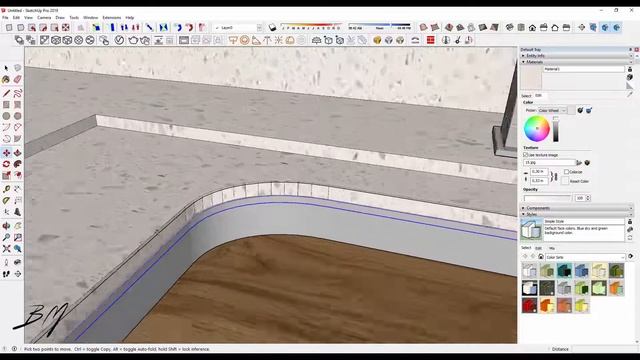
Task: Expand the Entity Info panel
Action: [x=524, y=56]
